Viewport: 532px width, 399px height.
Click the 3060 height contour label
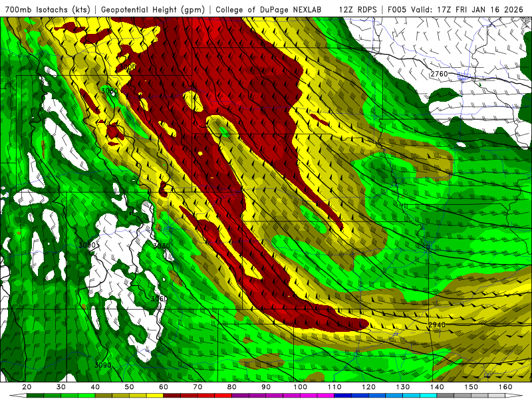click(159, 299)
